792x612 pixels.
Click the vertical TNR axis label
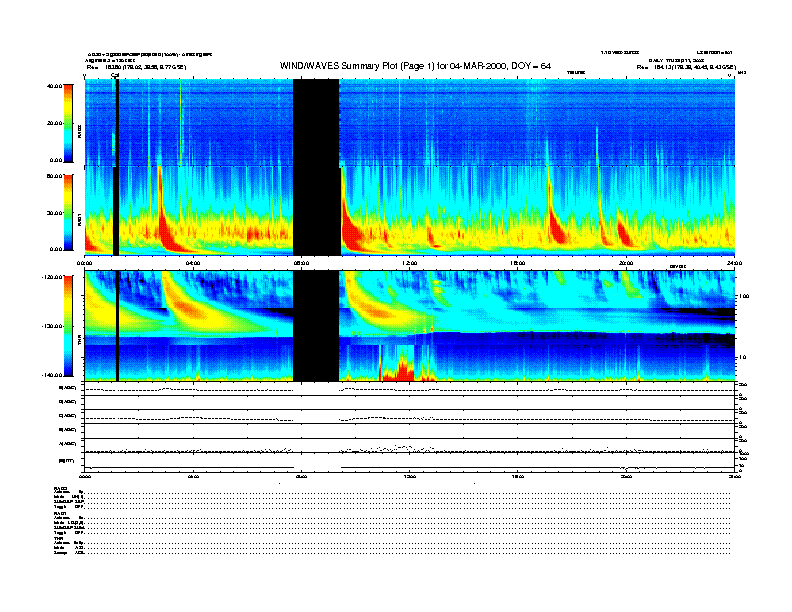(x=79, y=342)
